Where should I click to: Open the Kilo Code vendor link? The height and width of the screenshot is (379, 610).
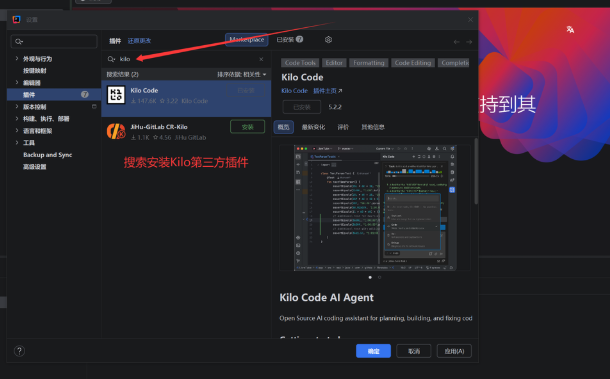point(294,91)
